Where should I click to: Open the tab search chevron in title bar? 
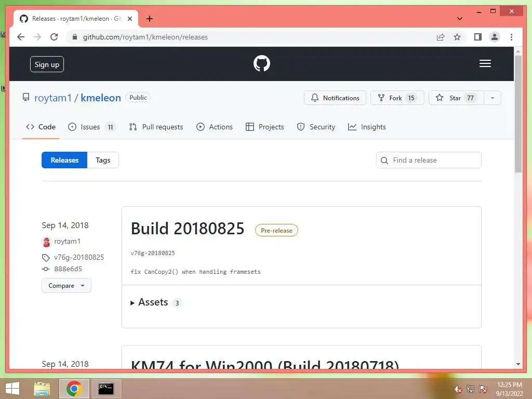click(459, 19)
